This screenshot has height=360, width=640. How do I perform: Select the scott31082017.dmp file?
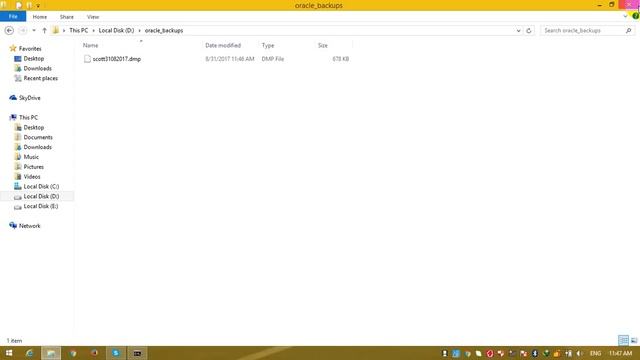pyautogui.click(x=117, y=59)
